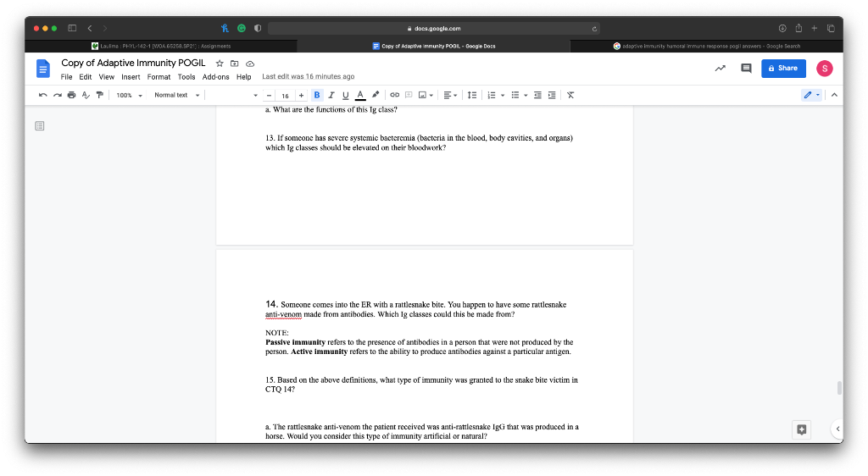The width and height of the screenshot is (868, 476).
Task: Open the 100% zoom dropdown
Action: [129, 95]
